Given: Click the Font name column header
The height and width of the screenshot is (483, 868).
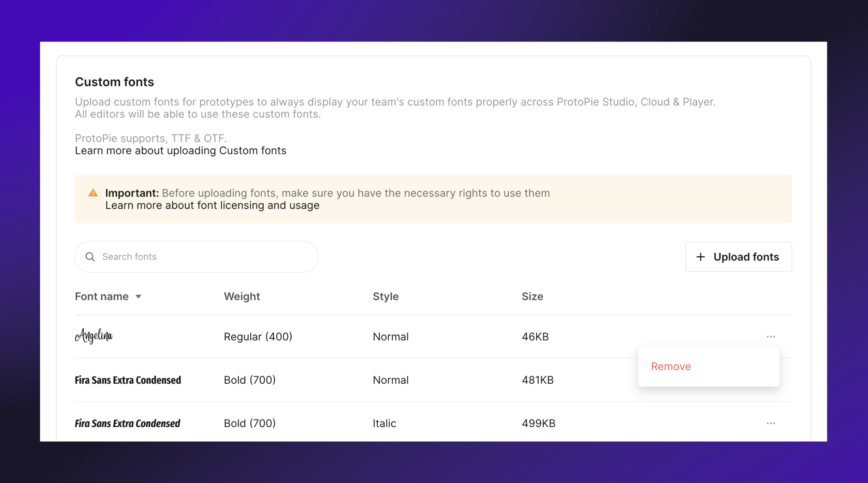Looking at the screenshot, I should pyautogui.click(x=102, y=296).
